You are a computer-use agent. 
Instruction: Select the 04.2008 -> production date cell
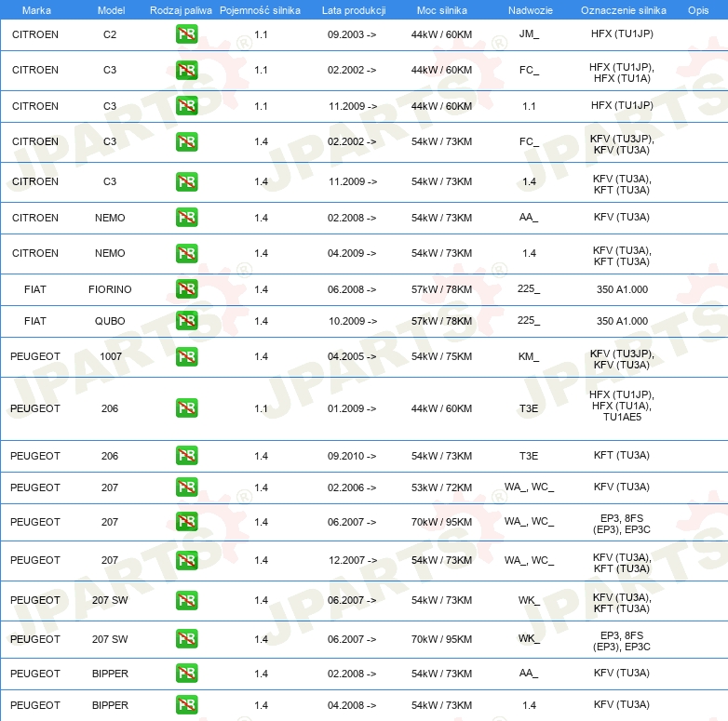click(x=352, y=705)
